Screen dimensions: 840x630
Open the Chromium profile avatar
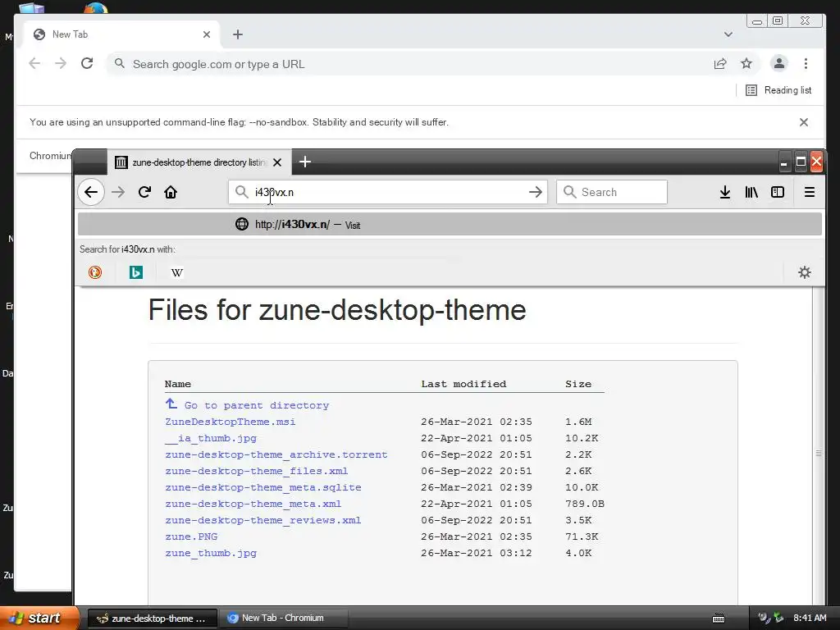779,63
